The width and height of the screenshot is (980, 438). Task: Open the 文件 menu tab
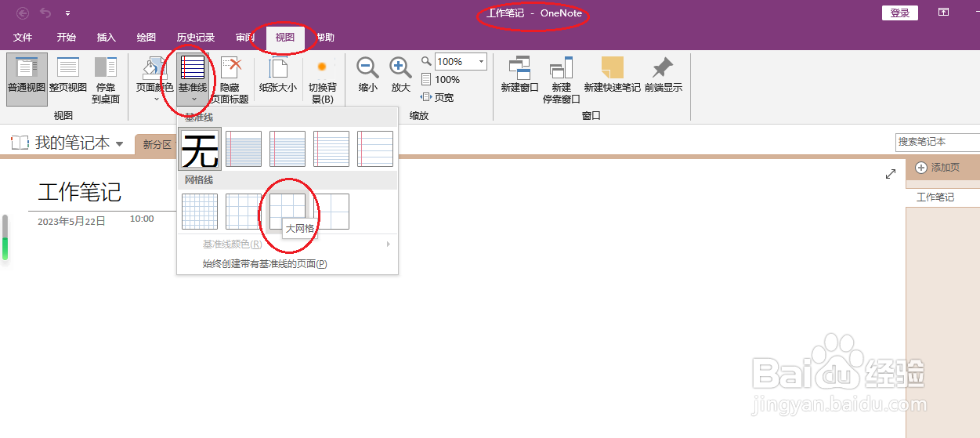[23, 38]
